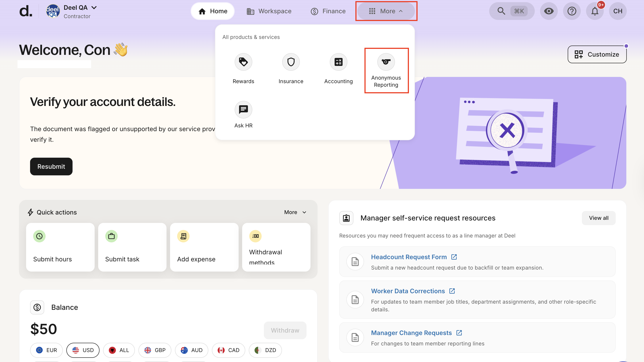Image resolution: width=644 pixels, height=362 pixels.
Task: Click the search field with ⌘K
Action: 512,11
